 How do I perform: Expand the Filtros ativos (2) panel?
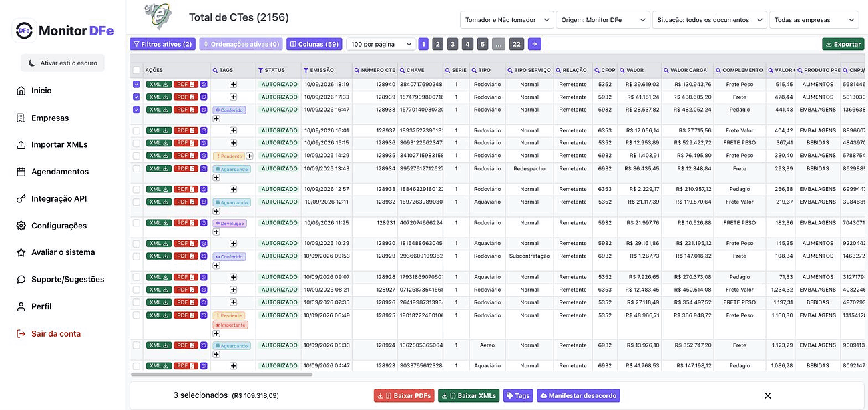coord(163,44)
